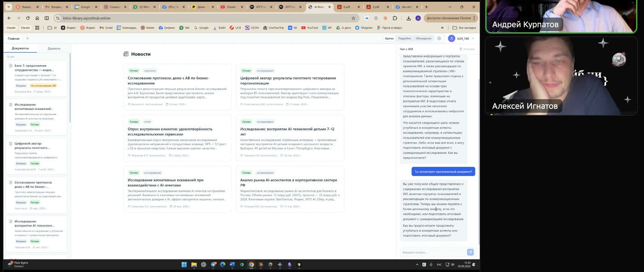644x272 pixels.
Task: Open the G-диск bookmark
Action: (343, 28)
